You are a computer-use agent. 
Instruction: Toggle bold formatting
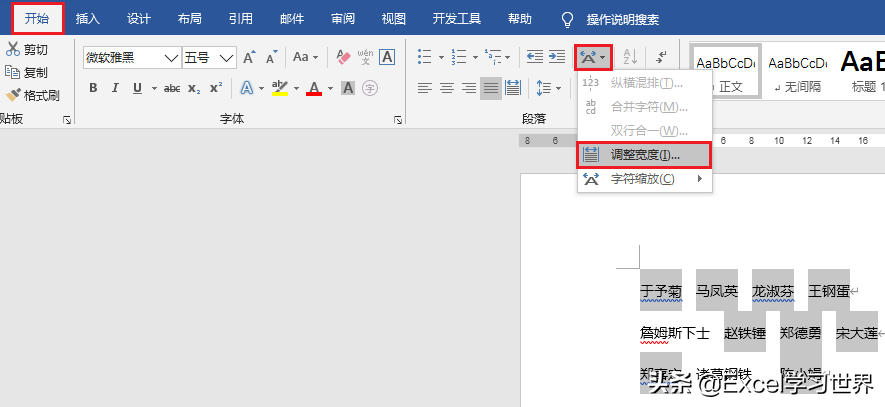tap(93, 88)
